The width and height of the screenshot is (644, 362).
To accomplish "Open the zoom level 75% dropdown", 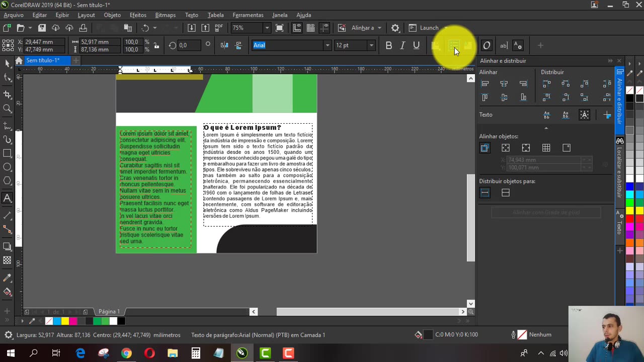I will coord(267,28).
